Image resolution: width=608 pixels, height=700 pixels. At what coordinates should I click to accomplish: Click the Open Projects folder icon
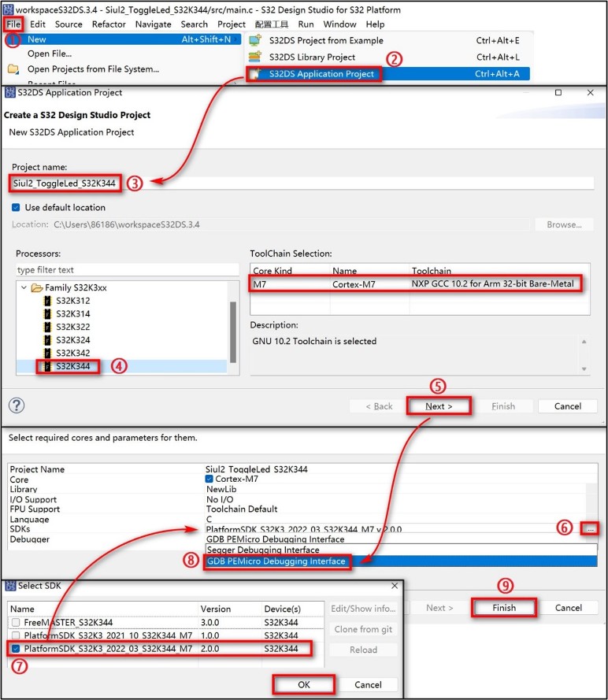13,69
